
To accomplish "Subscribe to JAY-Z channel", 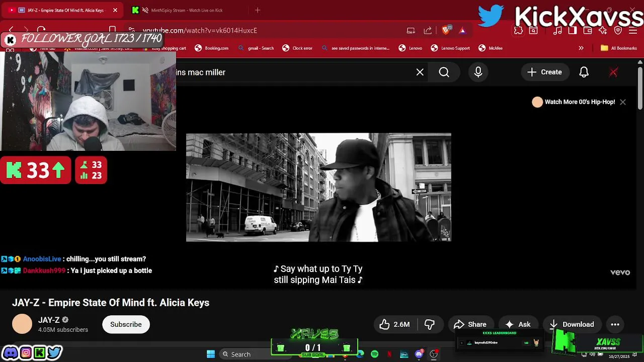I will (x=126, y=324).
